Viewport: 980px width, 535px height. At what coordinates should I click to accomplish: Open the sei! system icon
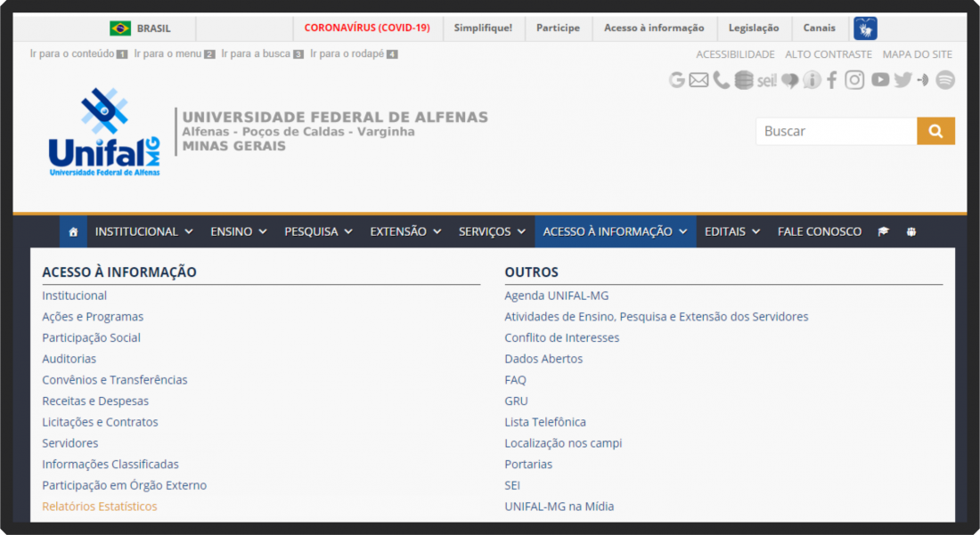[767, 80]
